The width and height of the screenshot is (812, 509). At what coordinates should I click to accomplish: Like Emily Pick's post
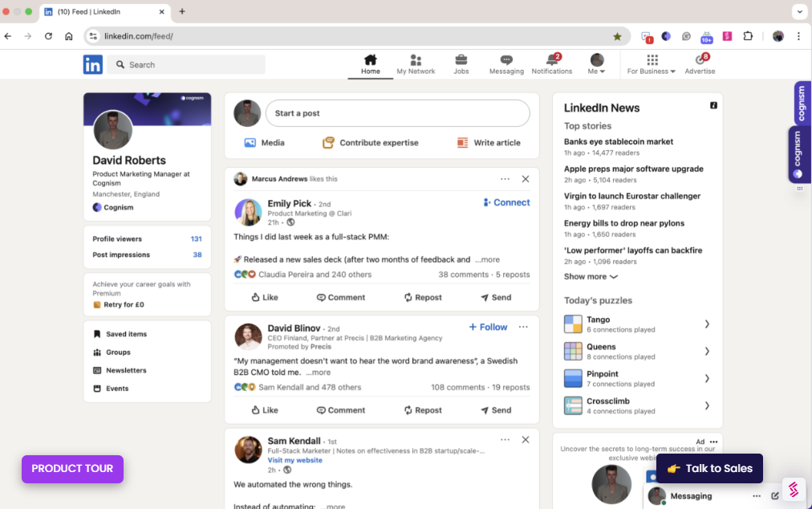coord(265,298)
